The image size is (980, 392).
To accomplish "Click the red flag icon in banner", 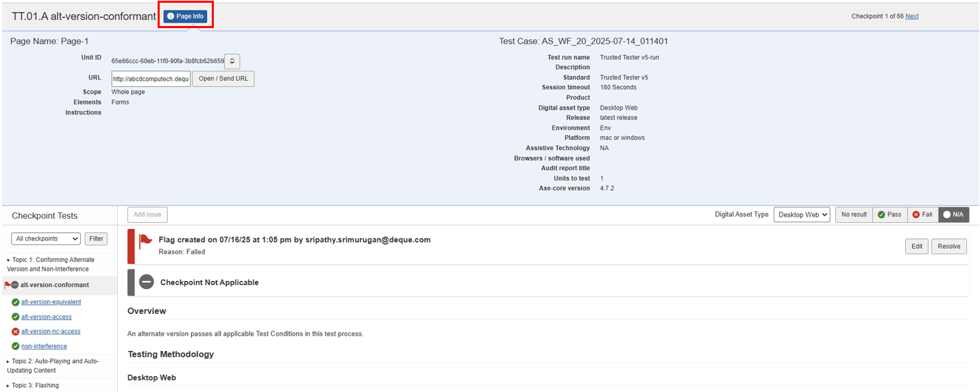I will tap(145, 241).
